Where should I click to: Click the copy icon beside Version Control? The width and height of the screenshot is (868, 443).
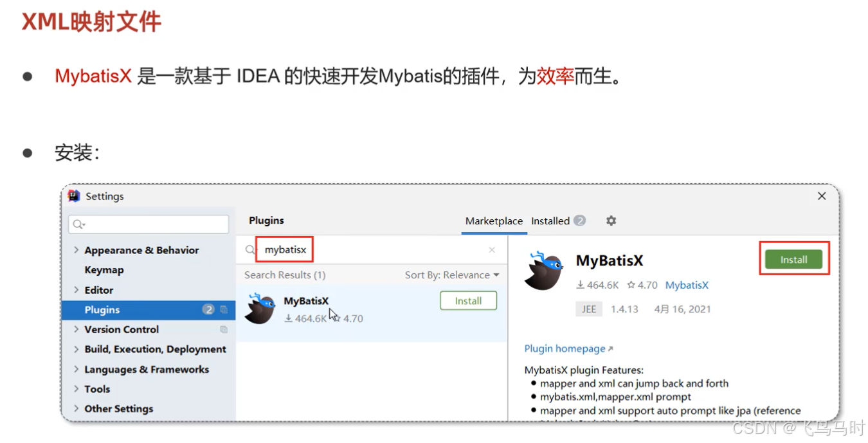coord(224,329)
